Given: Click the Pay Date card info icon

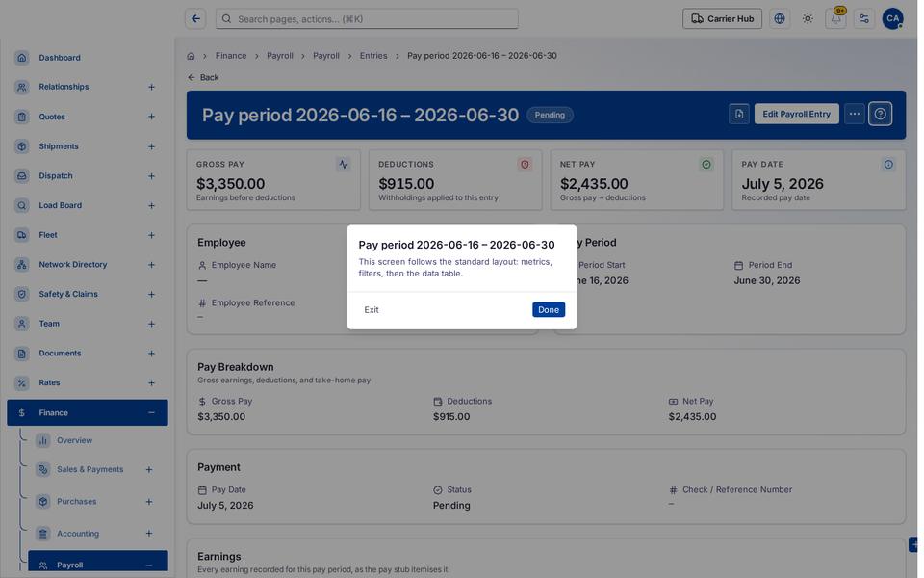Looking at the screenshot, I should pyautogui.click(x=888, y=165).
